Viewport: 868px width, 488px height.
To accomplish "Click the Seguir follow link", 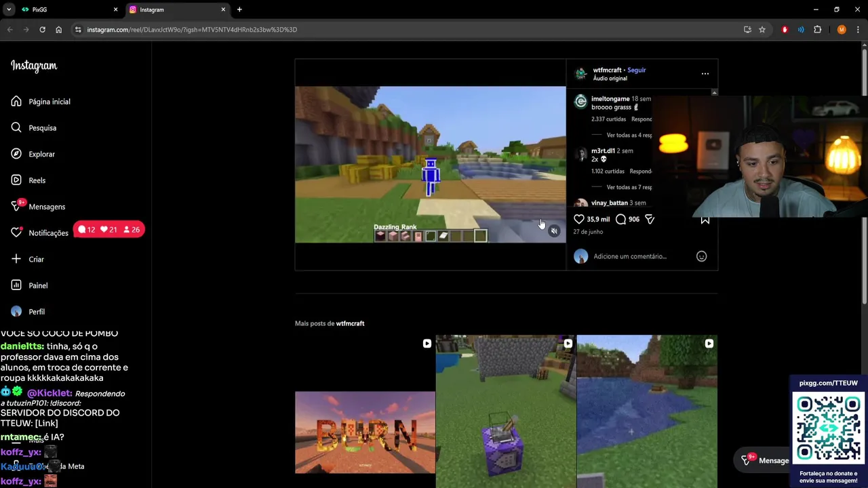I will [636, 70].
